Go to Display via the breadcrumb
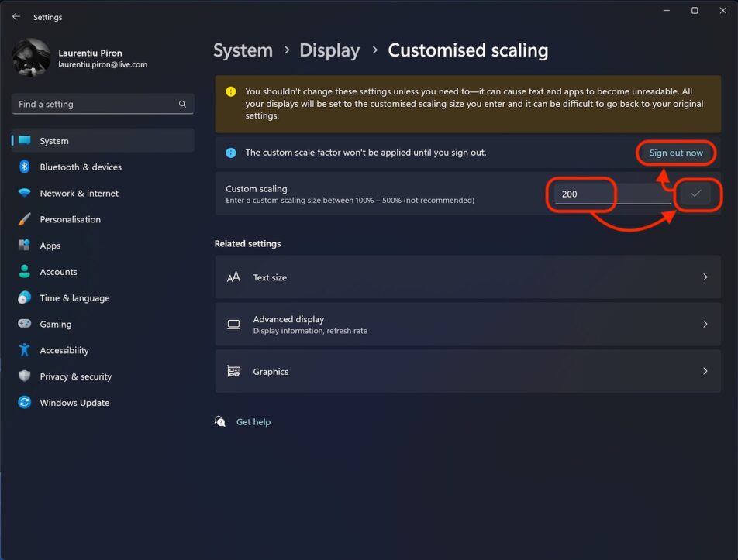 329,50
